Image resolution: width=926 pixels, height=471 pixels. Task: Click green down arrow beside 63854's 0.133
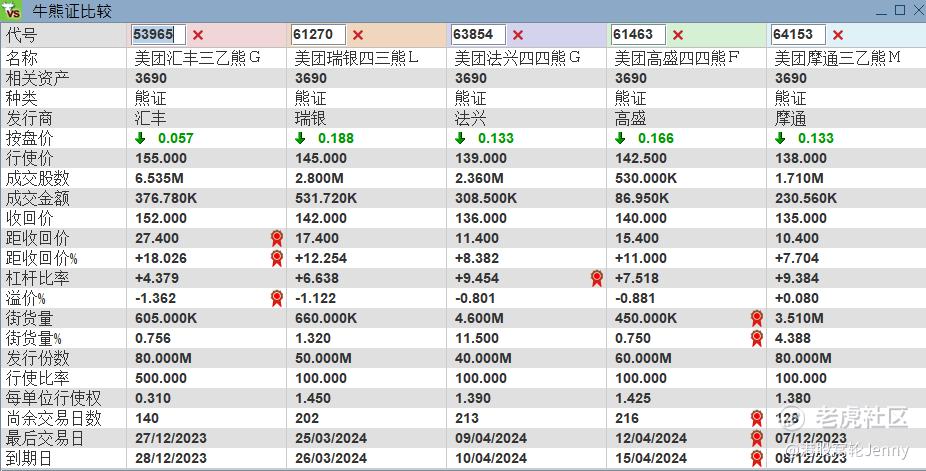click(460, 138)
